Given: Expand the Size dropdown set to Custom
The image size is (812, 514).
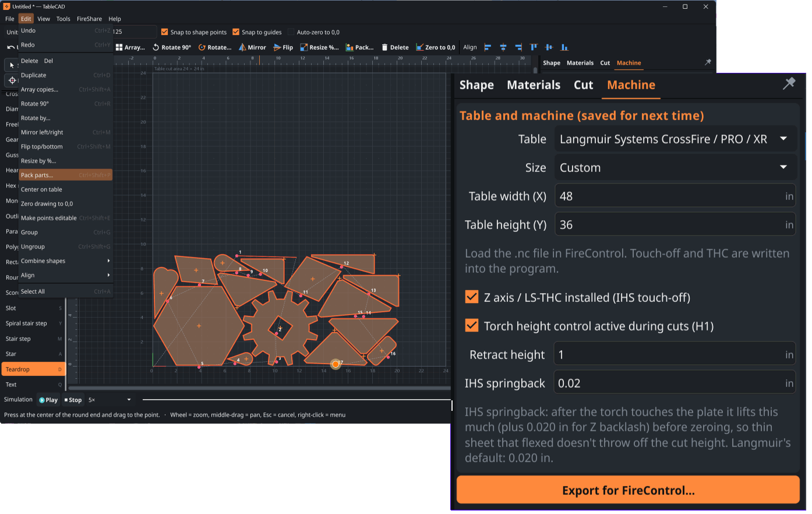Looking at the screenshot, I should [675, 167].
